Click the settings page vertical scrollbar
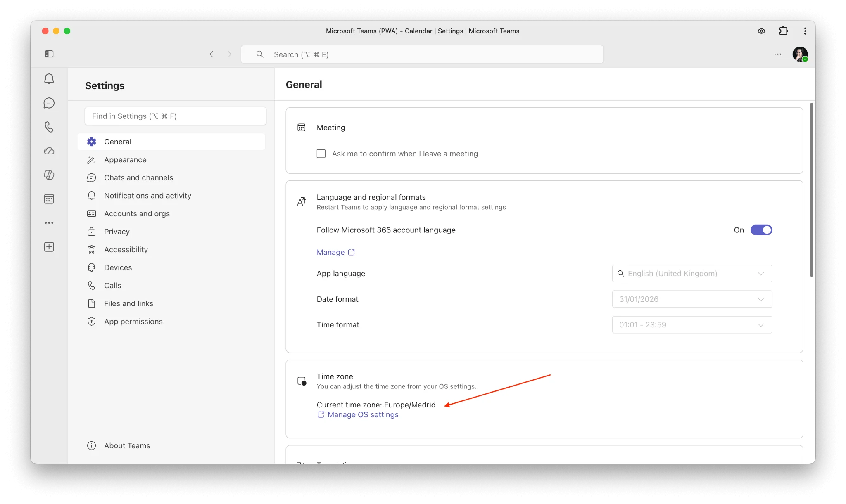This screenshot has height=504, width=846. pos(811,190)
